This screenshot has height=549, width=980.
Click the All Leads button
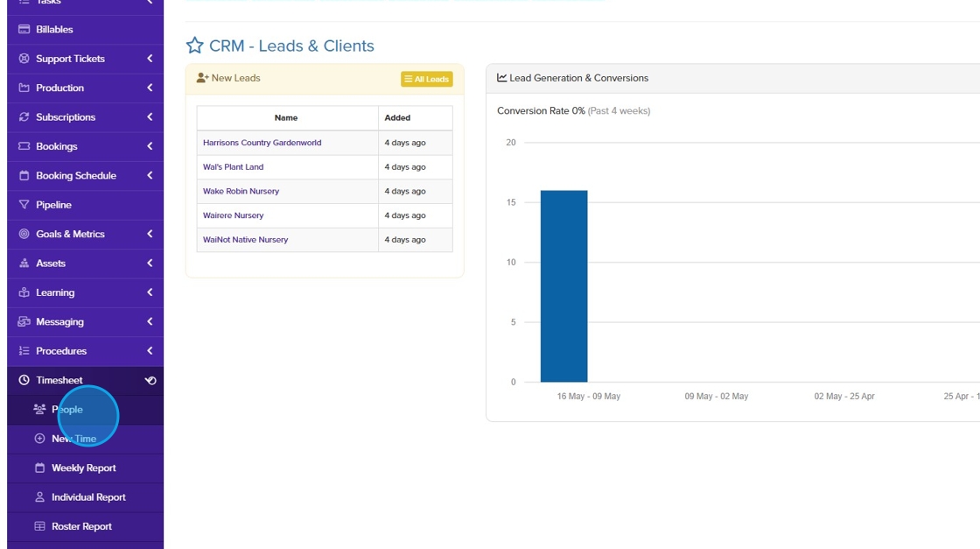click(x=427, y=79)
